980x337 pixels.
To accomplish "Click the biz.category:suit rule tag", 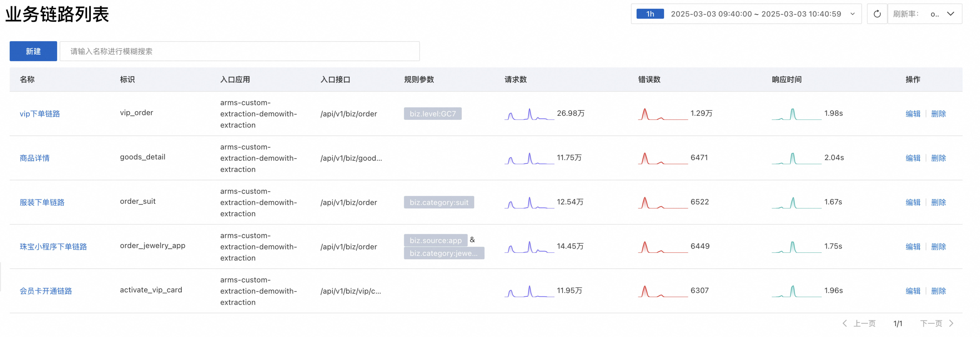I will [439, 202].
